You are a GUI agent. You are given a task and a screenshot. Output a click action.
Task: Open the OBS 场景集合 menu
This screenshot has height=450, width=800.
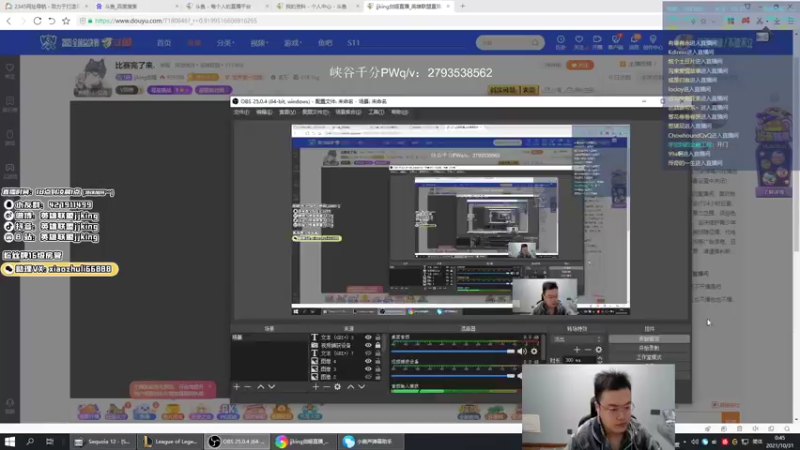coord(348,112)
